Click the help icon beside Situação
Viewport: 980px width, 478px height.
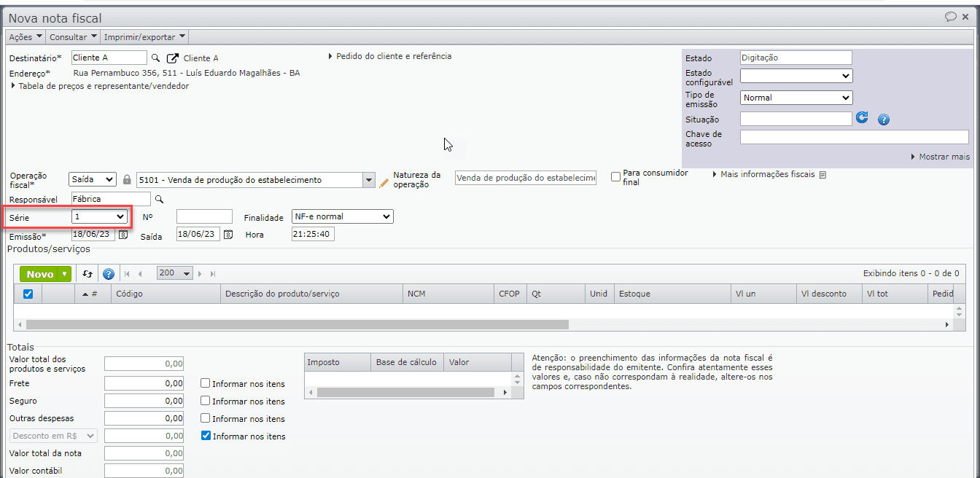pyautogui.click(x=884, y=119)
